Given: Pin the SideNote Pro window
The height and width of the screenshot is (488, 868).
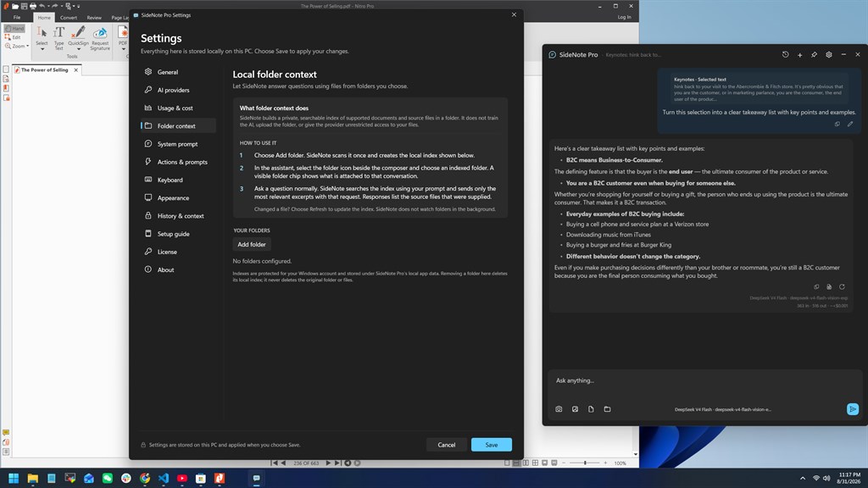Looking at the screenshot, I should point(814,55).
